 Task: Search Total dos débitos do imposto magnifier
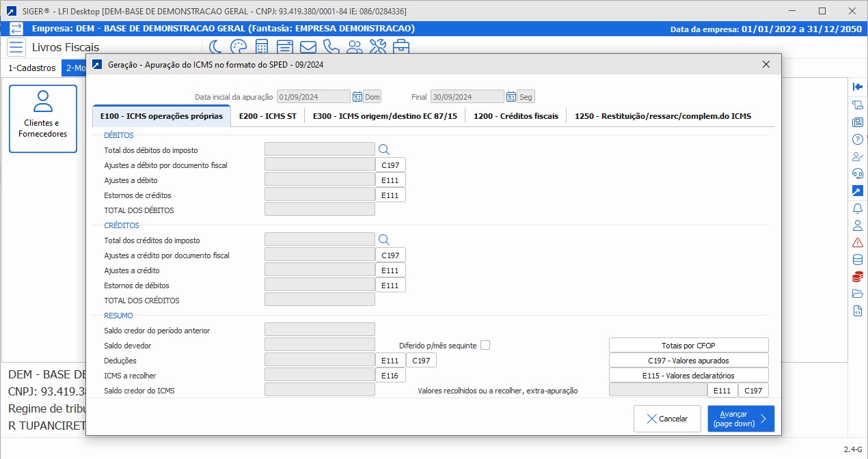383,150
